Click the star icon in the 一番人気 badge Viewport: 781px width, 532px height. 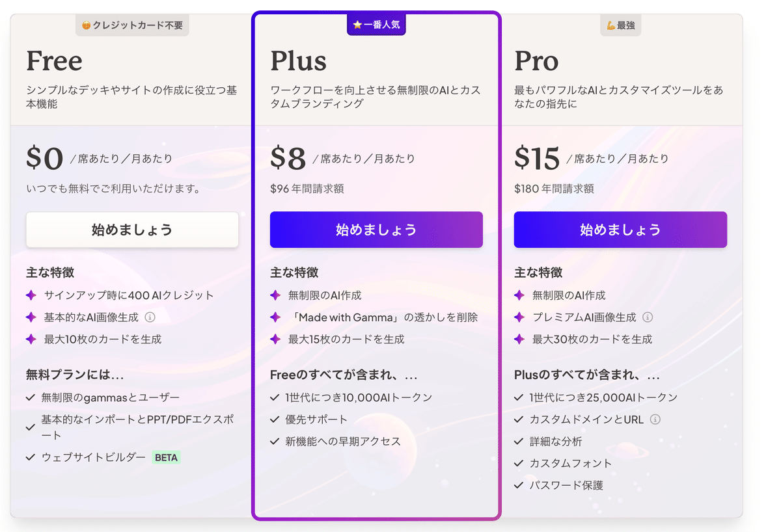357,25
